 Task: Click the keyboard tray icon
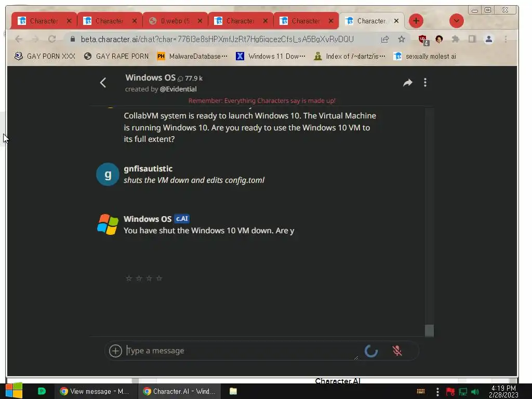(x=421, y=392)
